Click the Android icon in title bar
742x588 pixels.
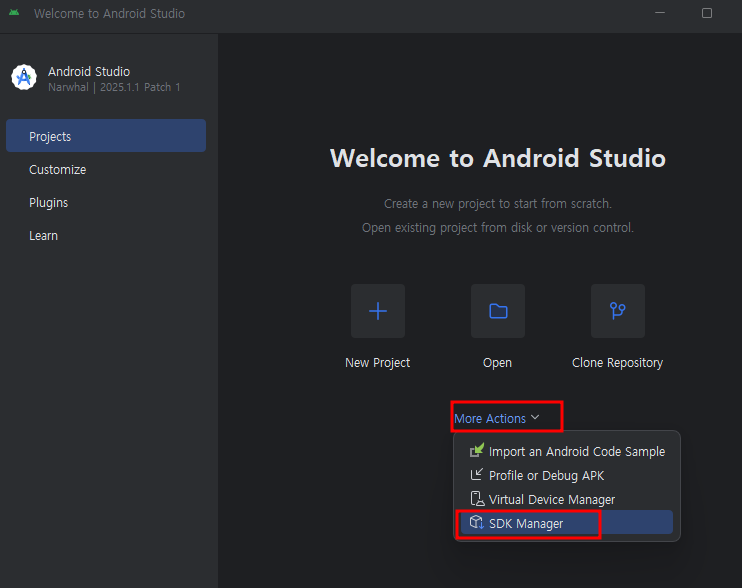click(14, 13)
